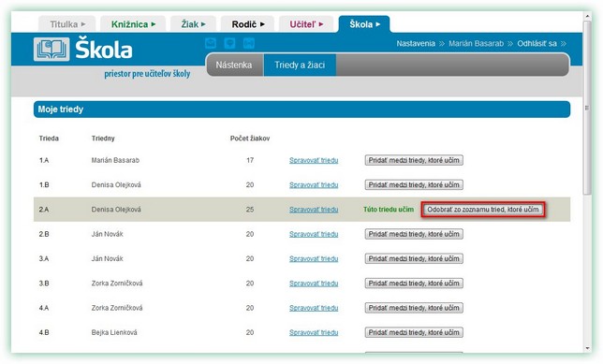
Task: Click the Škola open-book logo
Action: [51, 50]
